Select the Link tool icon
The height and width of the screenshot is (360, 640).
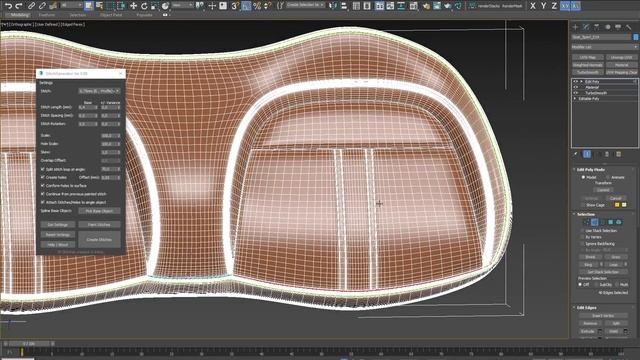pos(31,6)
